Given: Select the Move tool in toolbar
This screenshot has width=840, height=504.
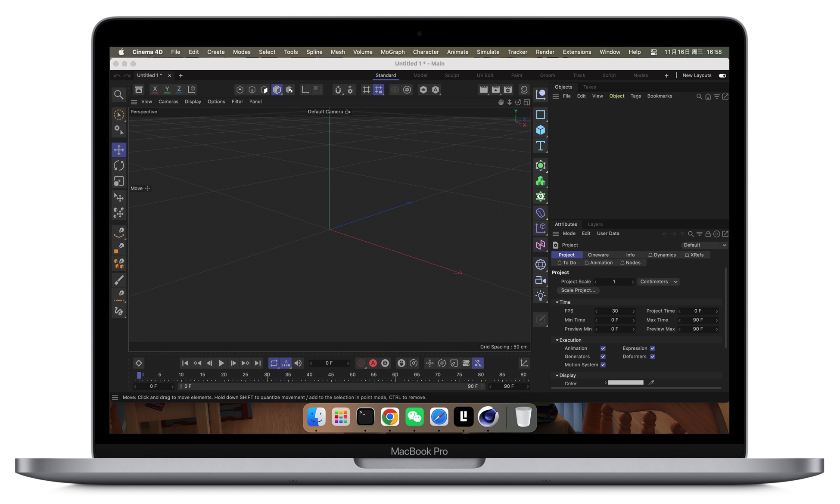Looking at the screenshot, I should (x=118, y=150).
